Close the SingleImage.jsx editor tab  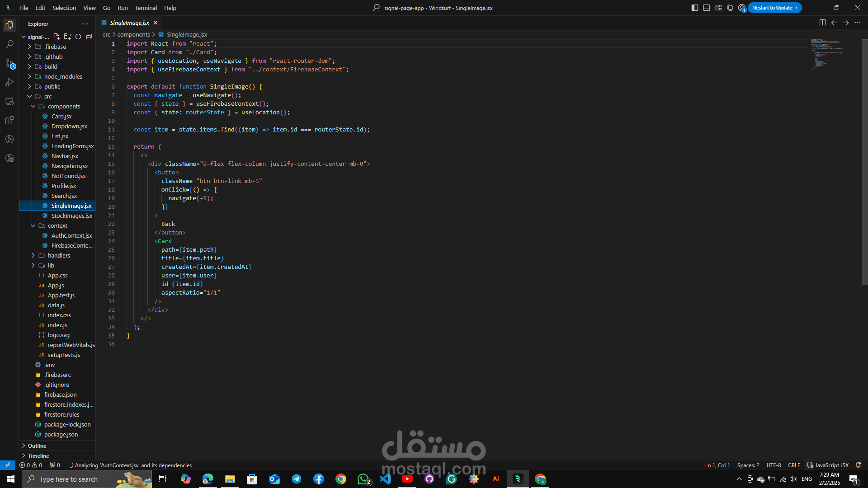click(x=156, y=23)
